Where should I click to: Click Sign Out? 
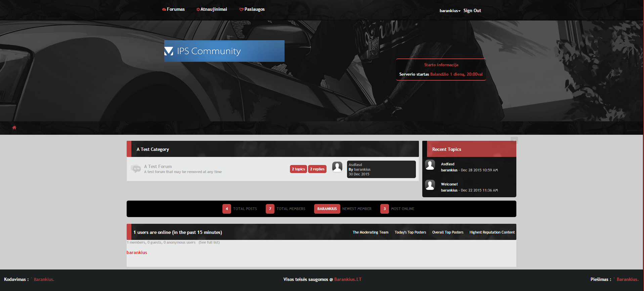472,11
